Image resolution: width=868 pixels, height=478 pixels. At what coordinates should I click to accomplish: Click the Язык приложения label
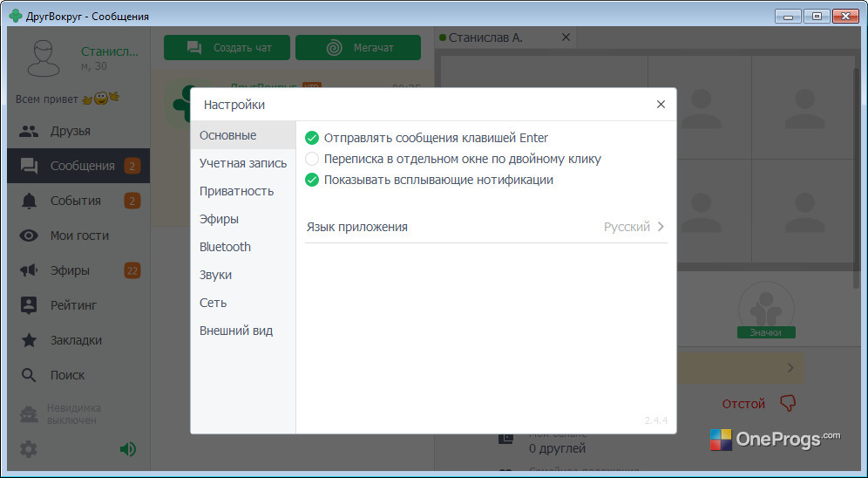point(357,227)
